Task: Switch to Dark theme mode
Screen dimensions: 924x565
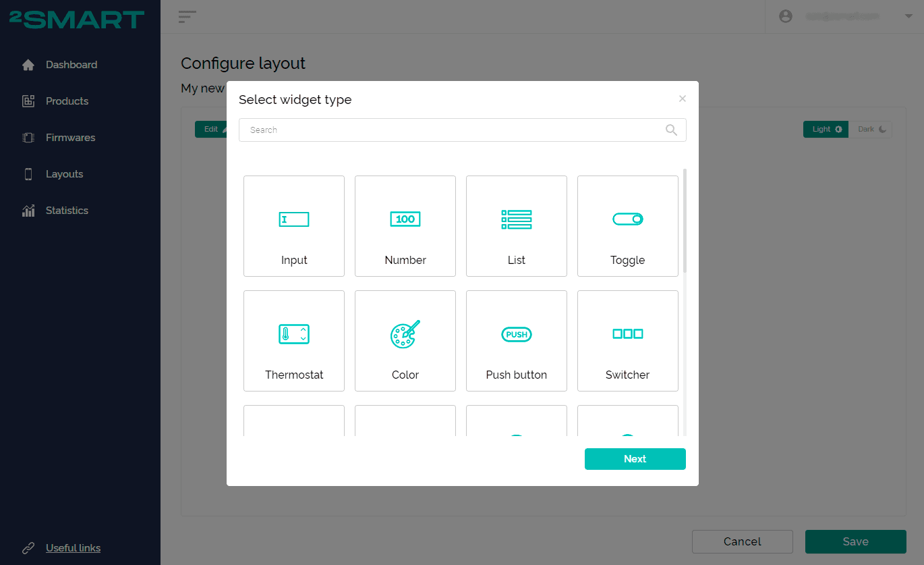Action: (870, 129)
